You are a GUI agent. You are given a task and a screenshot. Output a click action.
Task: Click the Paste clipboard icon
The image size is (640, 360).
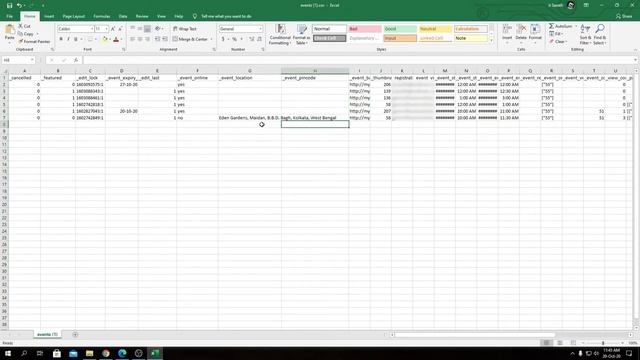point(9,30)
